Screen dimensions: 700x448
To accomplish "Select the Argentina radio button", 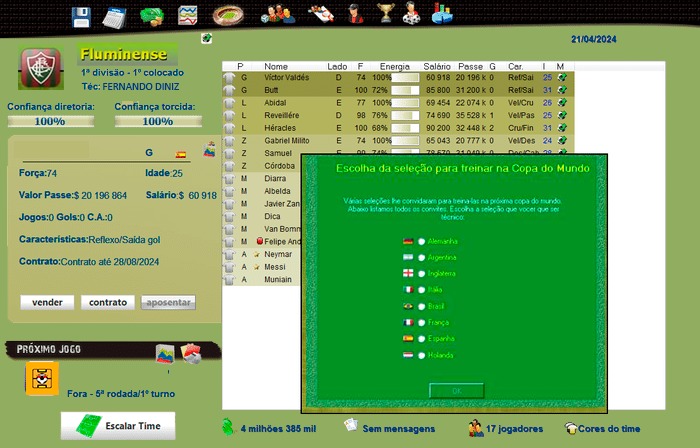I will (x=421, y=257).
